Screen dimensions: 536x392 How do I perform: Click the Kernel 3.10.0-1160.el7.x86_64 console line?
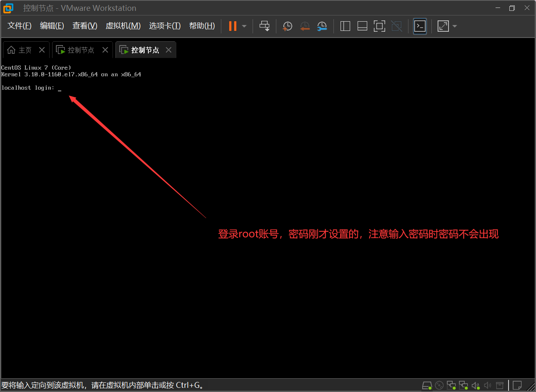pyautogui.click(x=71, y=74)
